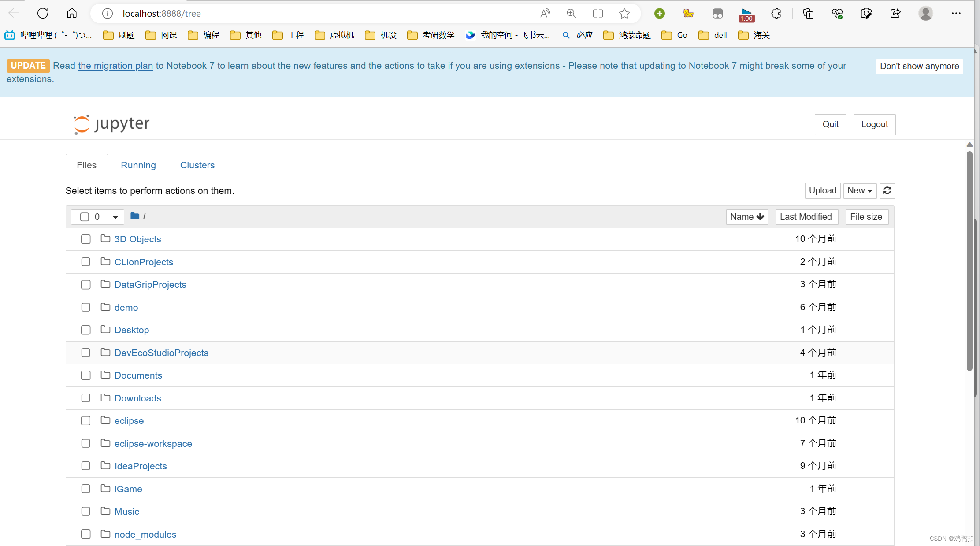
Task: Refresh the file list with the refresh icon
Action: pyautogui.click(x=887, y=190)
